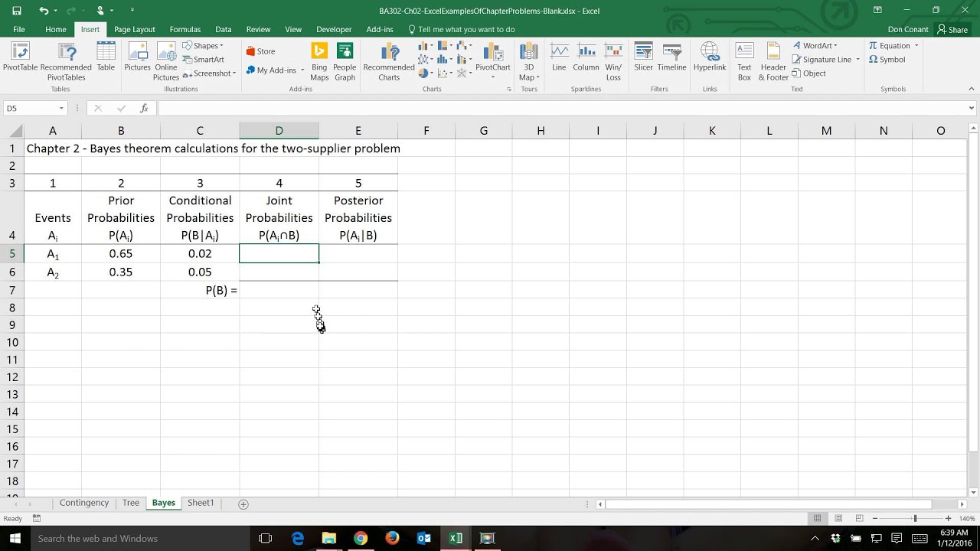This screenshot has height=551, width=980.
Task: Insert an Object from the Text group
Action: click(x=809, y=73)
